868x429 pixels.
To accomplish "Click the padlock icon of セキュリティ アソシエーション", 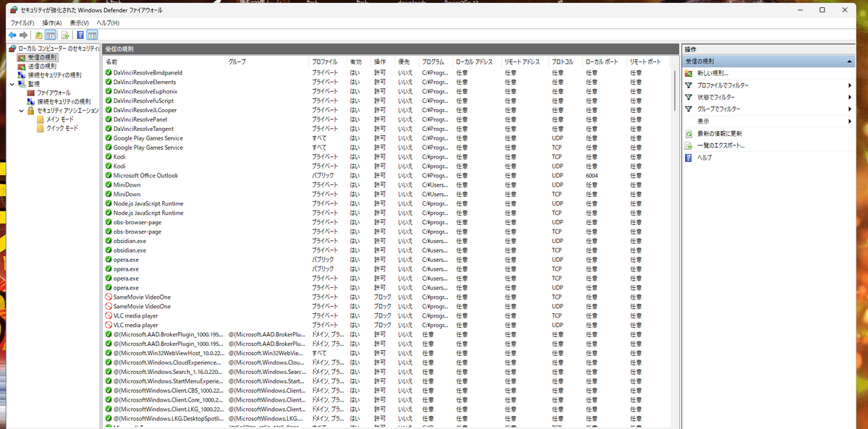I will pos(31,111).
